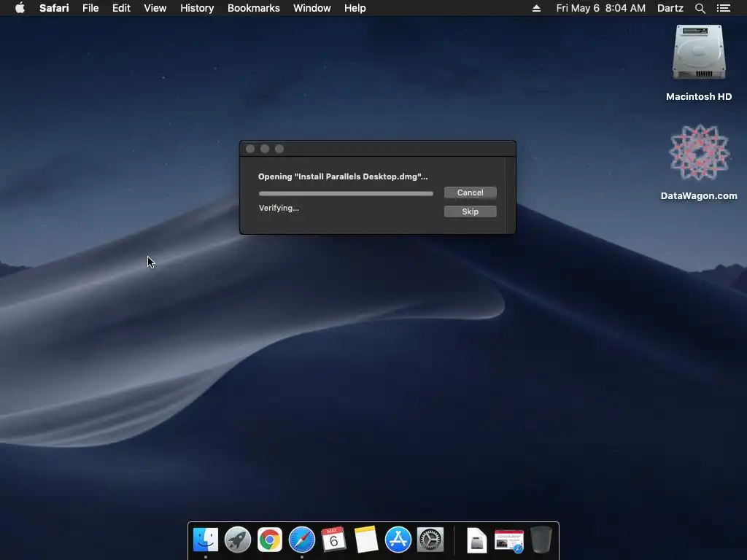Open the Edit menu
Viewport: 747px width, 560px height.
tap(121, 8)
